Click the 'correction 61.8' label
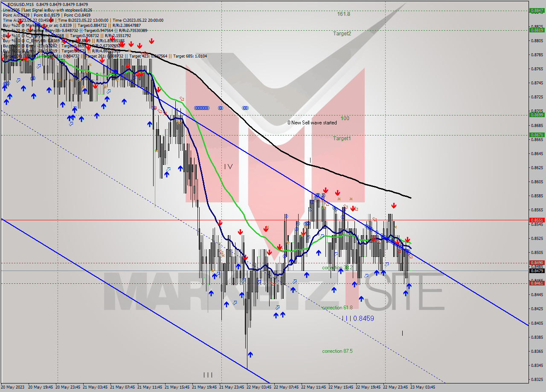This screenshot has width=546, height=392. 337,308
